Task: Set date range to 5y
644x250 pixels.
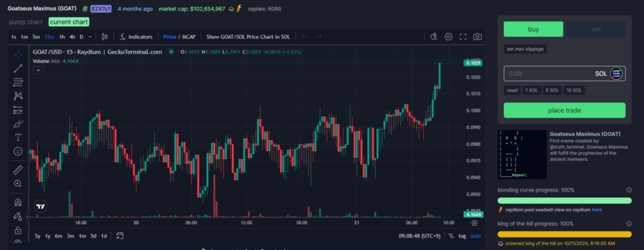Action: (38, 236)
